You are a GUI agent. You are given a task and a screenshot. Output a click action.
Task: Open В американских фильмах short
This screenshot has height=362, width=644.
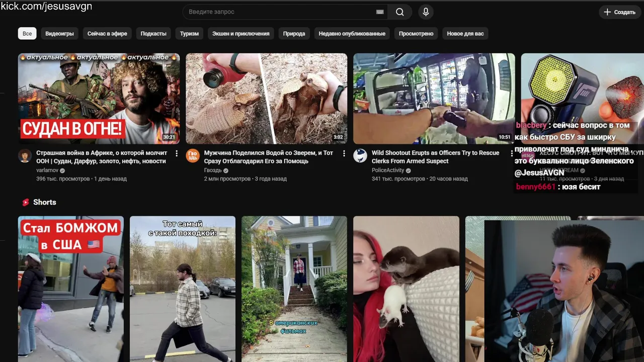point(294,289)
